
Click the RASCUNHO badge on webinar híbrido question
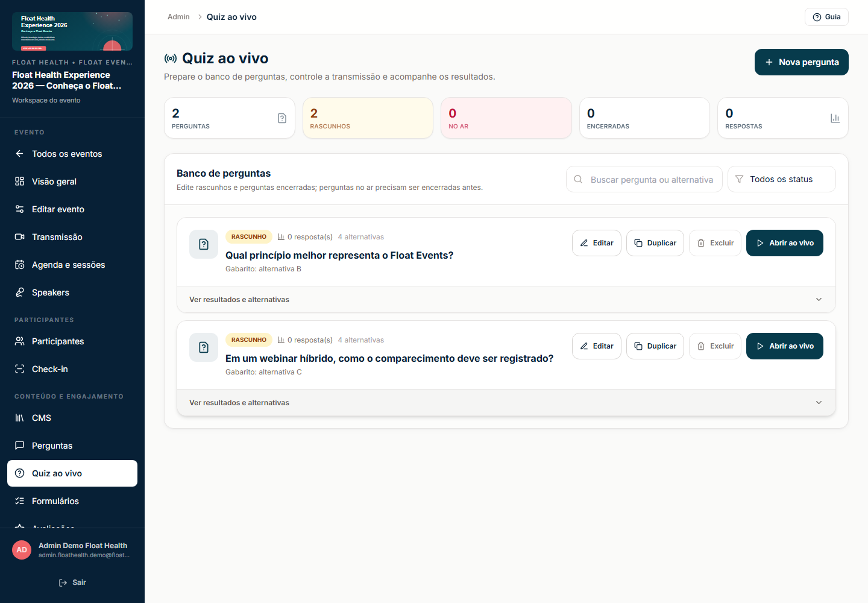(x=249, y=340)
